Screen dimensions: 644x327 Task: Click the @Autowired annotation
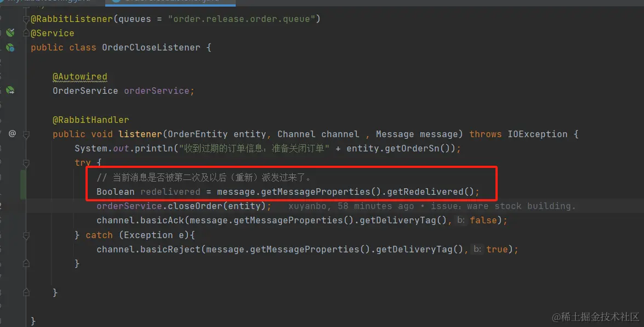point(79,76)
